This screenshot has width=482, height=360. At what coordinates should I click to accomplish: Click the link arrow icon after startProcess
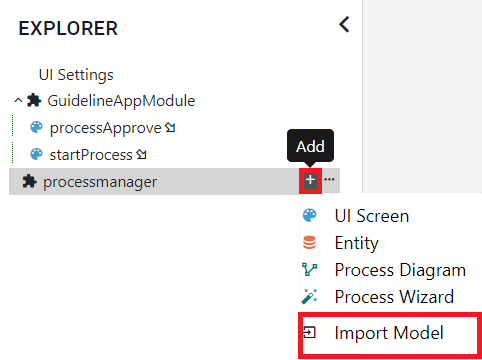point(141,154)
